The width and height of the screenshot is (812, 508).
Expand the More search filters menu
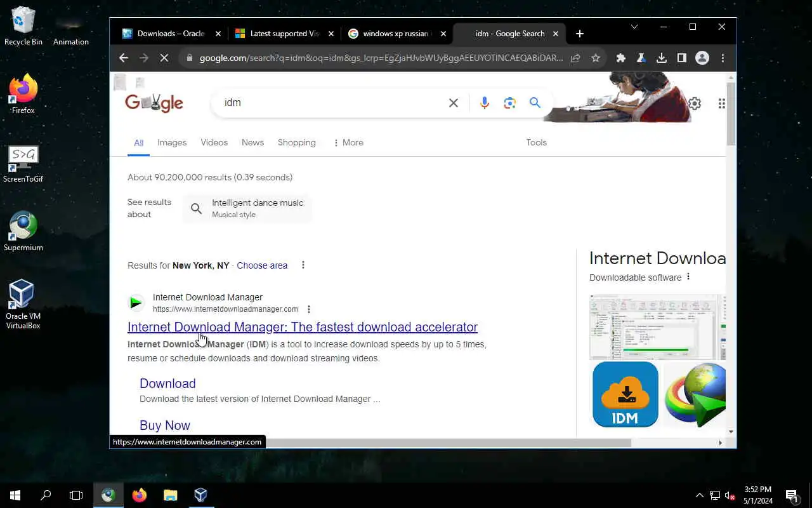pyautogui.click(x=348, y=142)
